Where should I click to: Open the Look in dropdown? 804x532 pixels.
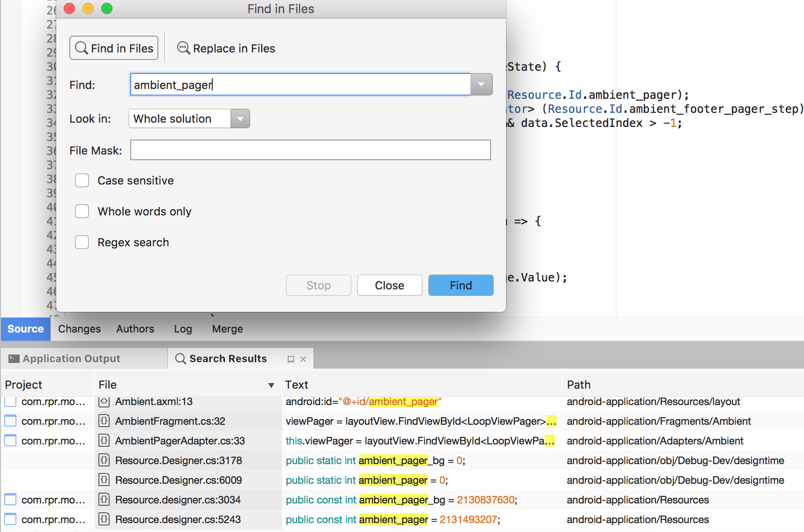(x=240, y=118)
